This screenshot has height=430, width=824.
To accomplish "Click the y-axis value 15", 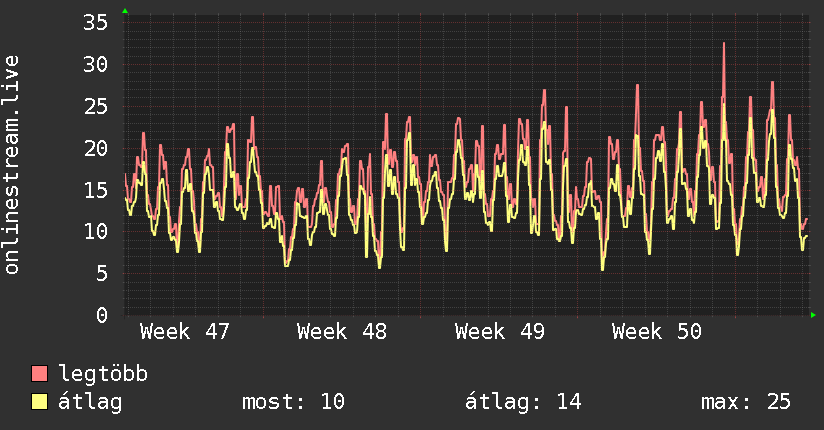I will point(96,190).
